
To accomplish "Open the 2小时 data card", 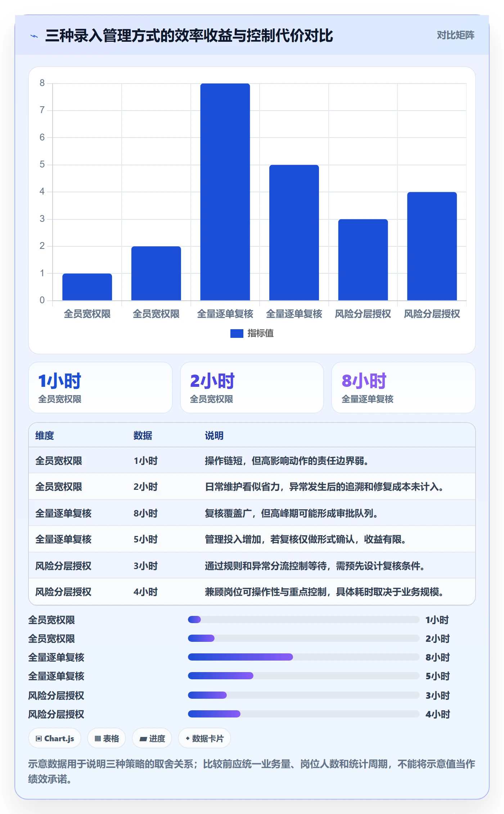I will (x=252, y=388).
